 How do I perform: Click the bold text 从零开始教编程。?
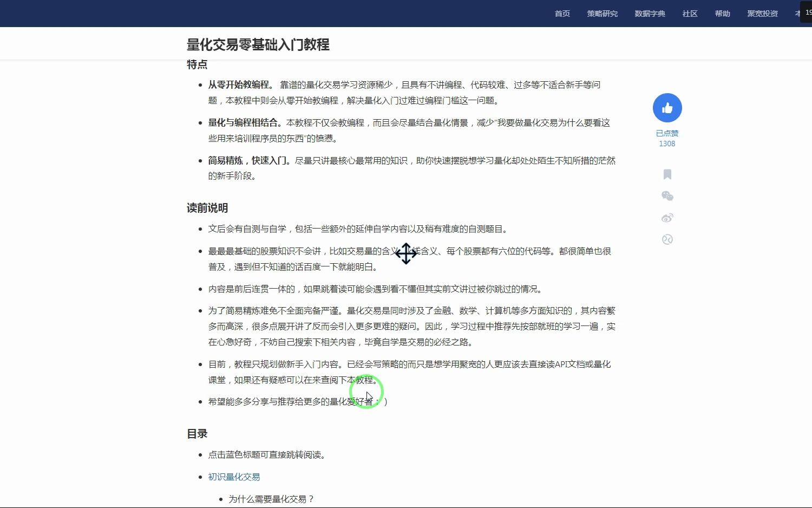coord(243,85)
